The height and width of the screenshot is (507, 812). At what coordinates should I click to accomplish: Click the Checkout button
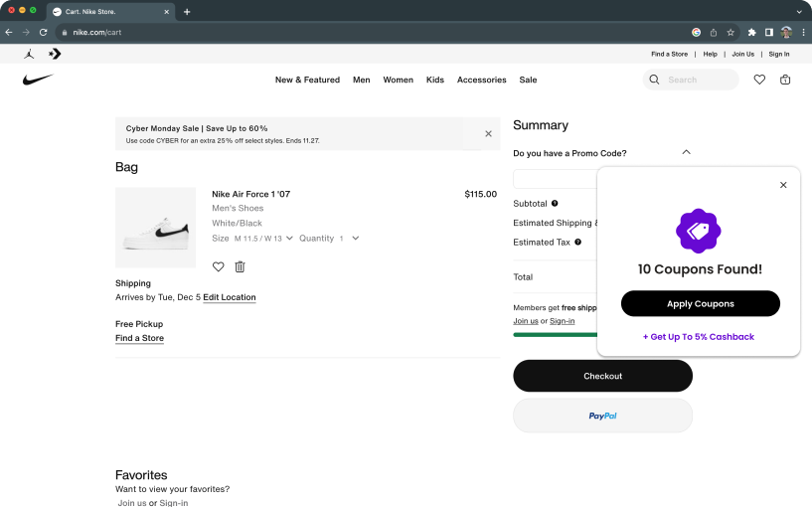click(602, 376)
